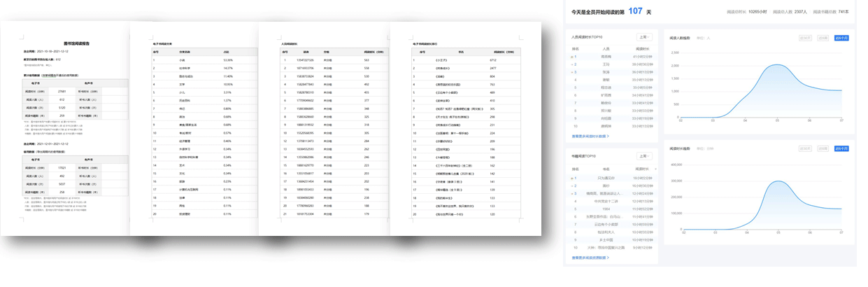
Task: Click peak of 阅读人数趋势 curve at 05
Action: click(777, 64)
